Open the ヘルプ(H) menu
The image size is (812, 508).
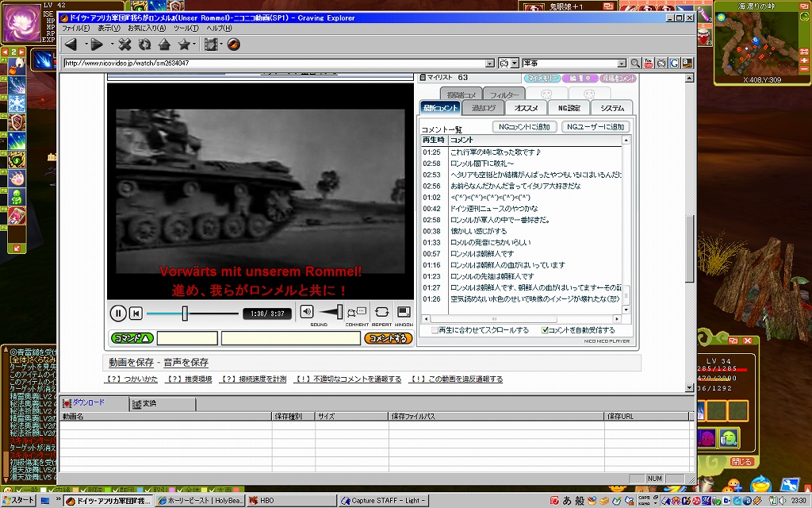(x=219, y=28)
